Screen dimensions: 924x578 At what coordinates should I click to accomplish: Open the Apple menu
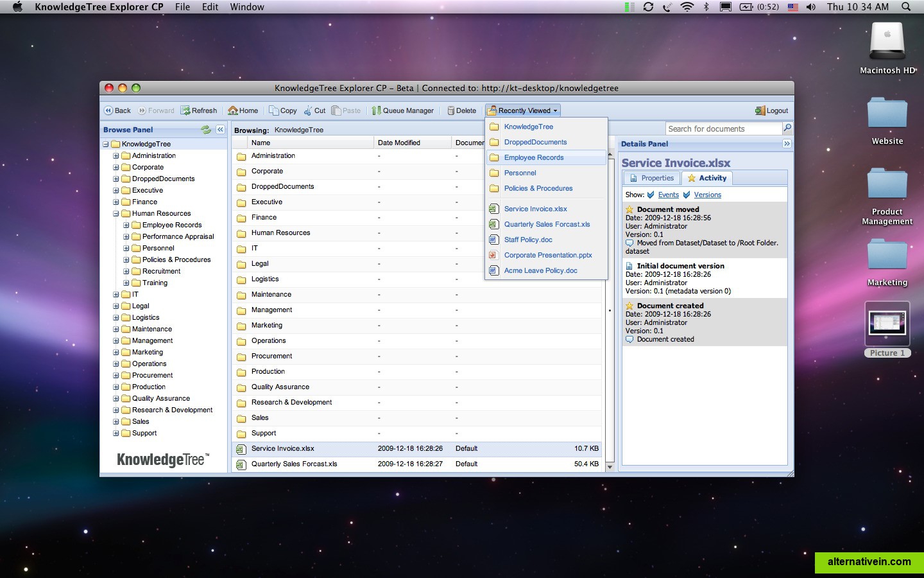point(17,7)
